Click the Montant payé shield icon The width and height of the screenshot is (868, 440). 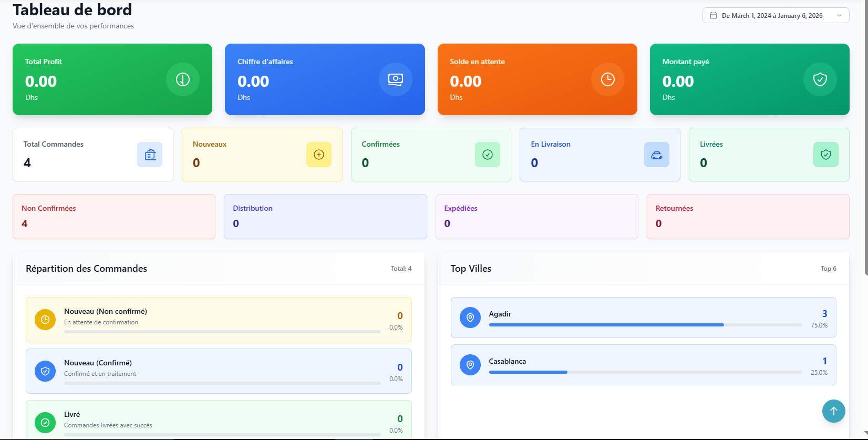coord(820,79)
